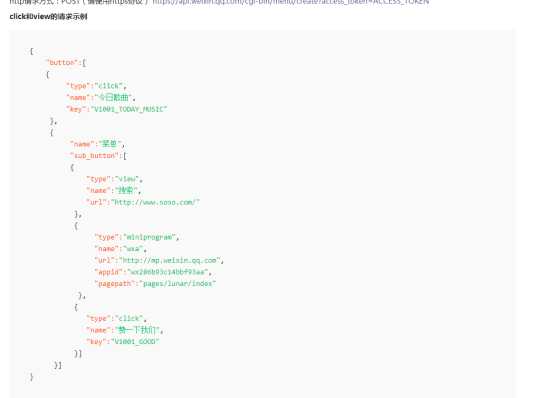Select the "key":"V1001_TODAY_MUSIC" line
This screenshot has height=398, width=554.
coord(117,109)
